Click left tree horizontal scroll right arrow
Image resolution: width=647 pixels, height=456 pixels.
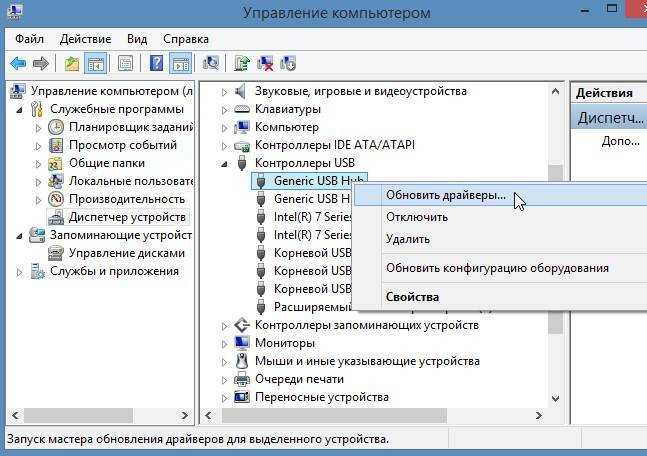click(x=184, y=416)
